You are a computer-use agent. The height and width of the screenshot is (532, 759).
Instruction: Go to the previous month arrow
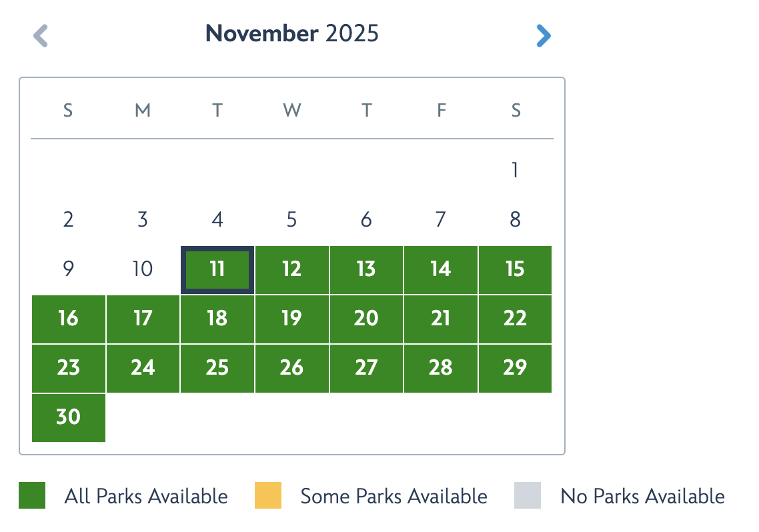click(x=41, y=35)
